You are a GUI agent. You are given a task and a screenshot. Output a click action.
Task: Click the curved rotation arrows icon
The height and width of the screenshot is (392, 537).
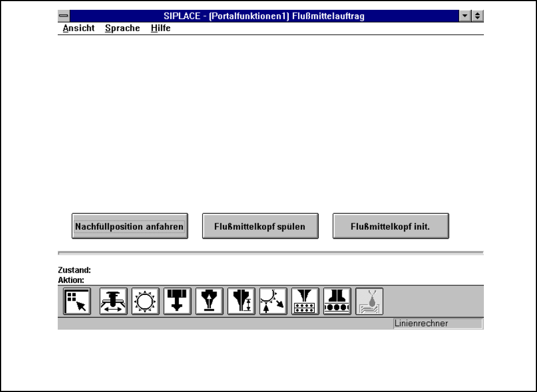[273, 301]
